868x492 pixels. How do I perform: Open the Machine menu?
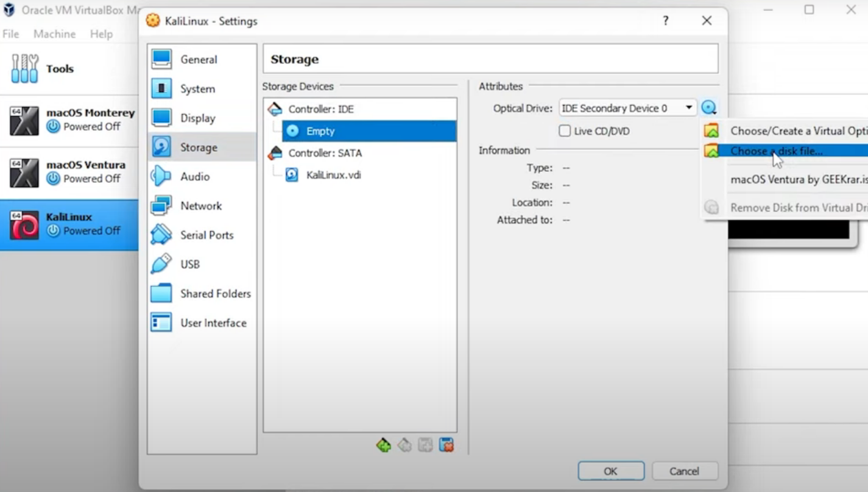pos(55,34)
